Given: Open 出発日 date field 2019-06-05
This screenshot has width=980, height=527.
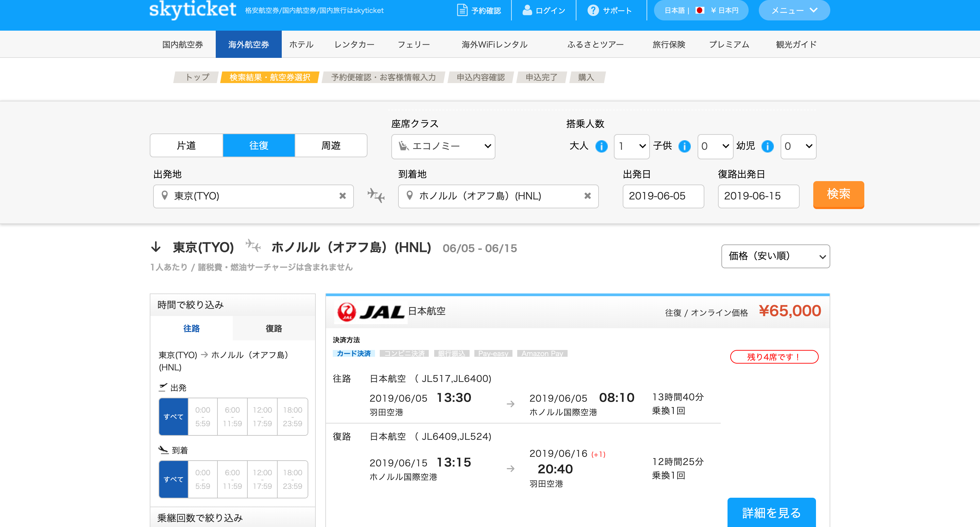Looking at the screenshot, I should click(x=663, y=196).
